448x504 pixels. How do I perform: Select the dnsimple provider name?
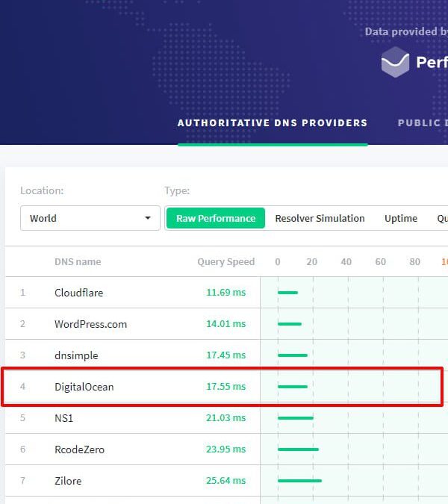click(76, 355)
